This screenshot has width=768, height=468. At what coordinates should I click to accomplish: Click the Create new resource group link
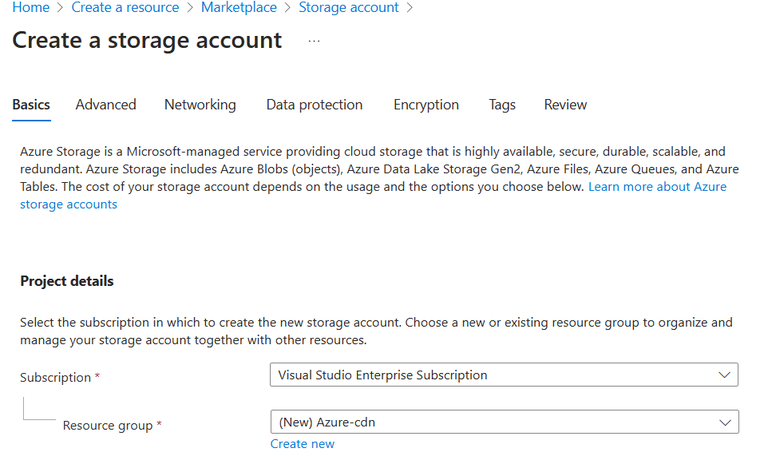click(302, 443)
